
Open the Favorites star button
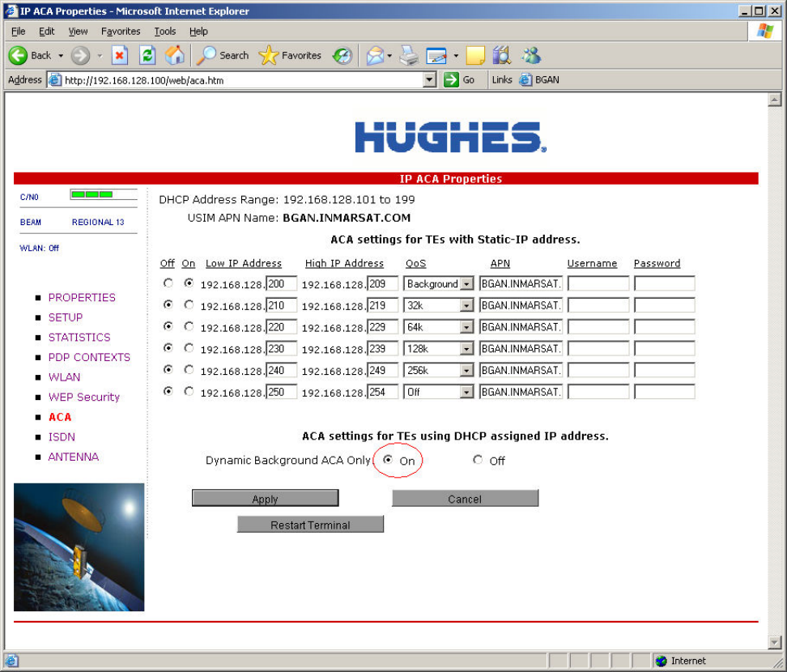tap(290, 55)
